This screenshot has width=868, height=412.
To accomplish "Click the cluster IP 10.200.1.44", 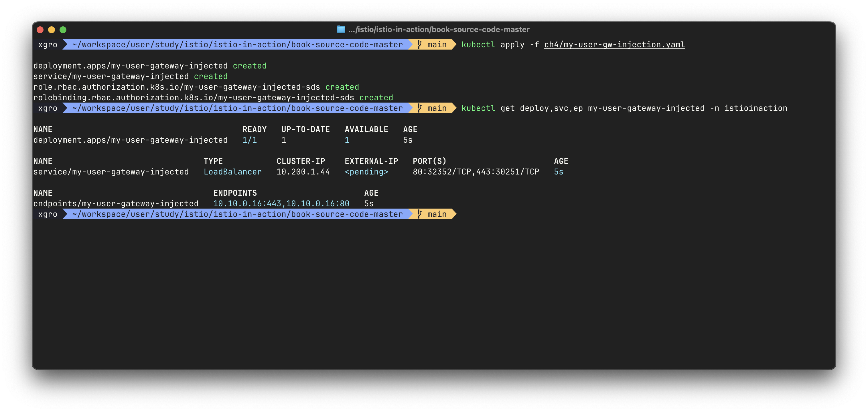I will pos(303,172).
